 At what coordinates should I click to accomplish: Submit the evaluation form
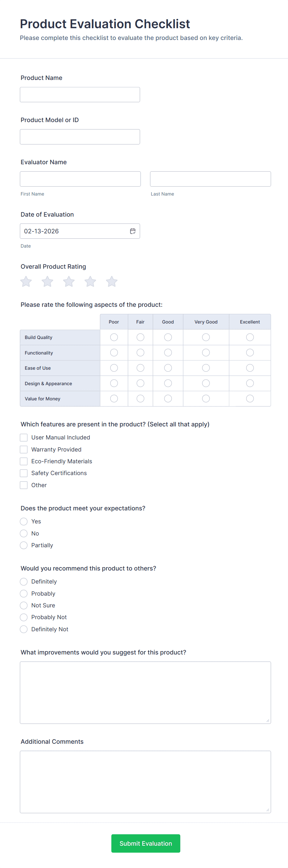click(x=146, y=844)
